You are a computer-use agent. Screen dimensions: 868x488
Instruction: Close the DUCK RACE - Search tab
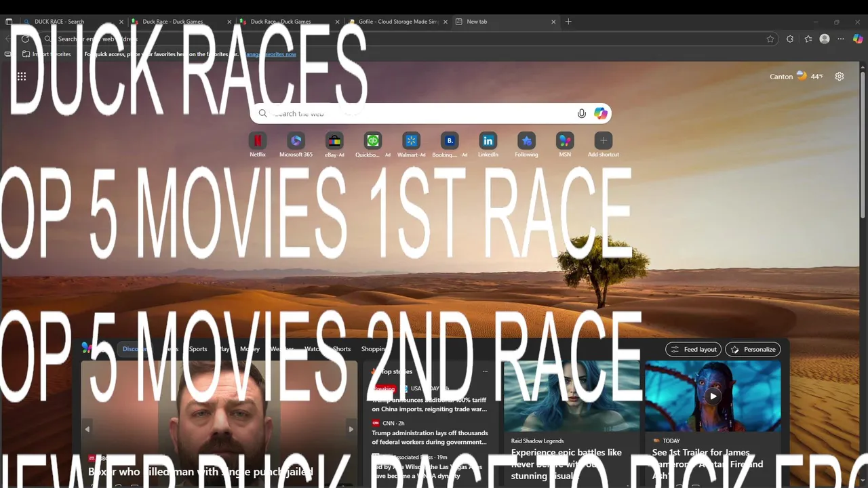tap(121, 22)
